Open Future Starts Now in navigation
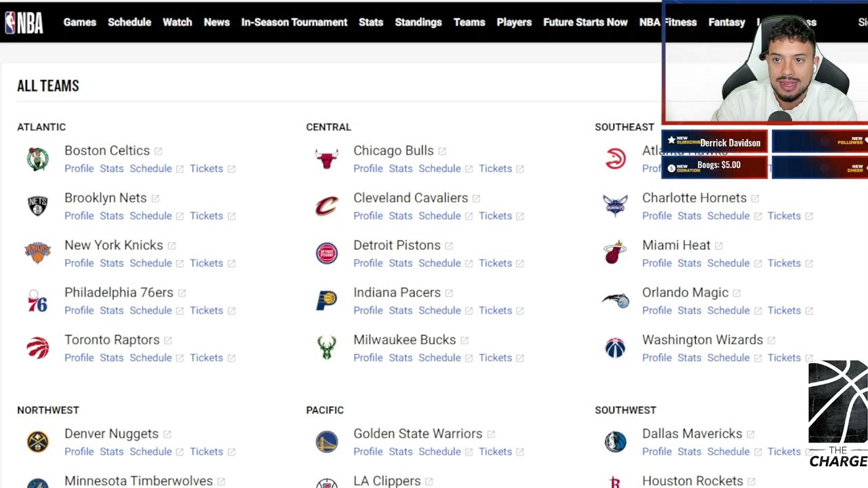The width and height of the screenshot is (868, 488). tap(585, 22)
